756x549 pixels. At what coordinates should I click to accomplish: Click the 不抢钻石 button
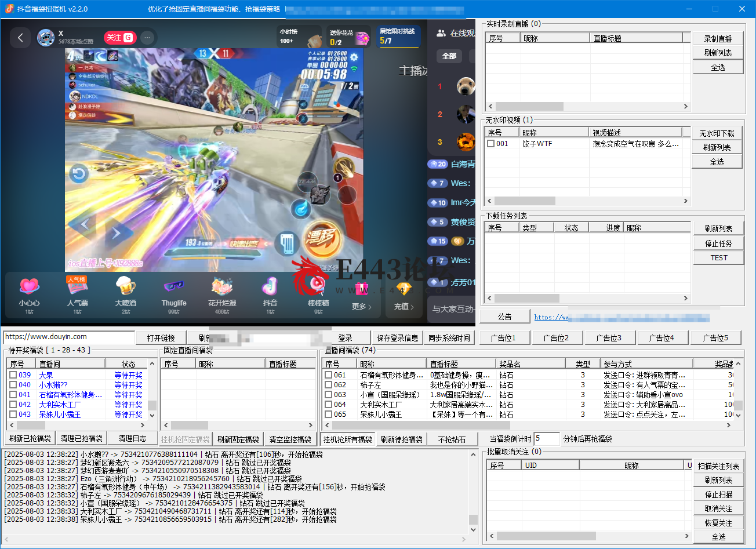452,439
